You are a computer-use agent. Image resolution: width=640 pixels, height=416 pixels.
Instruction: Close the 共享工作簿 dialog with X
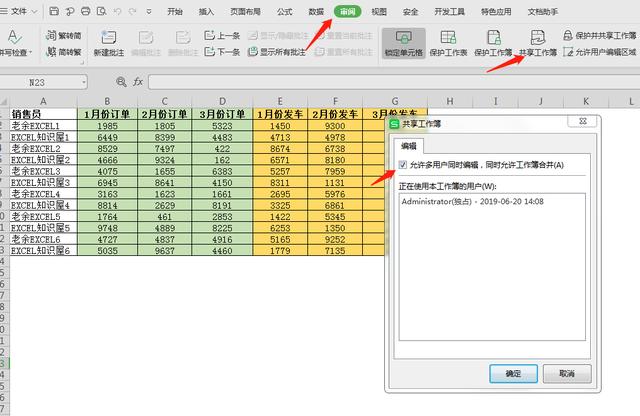click(x=583, y=121)
